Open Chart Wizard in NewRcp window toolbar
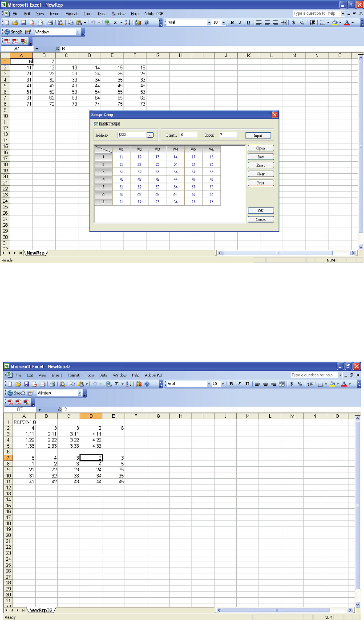364x620 pixels. 138,22
